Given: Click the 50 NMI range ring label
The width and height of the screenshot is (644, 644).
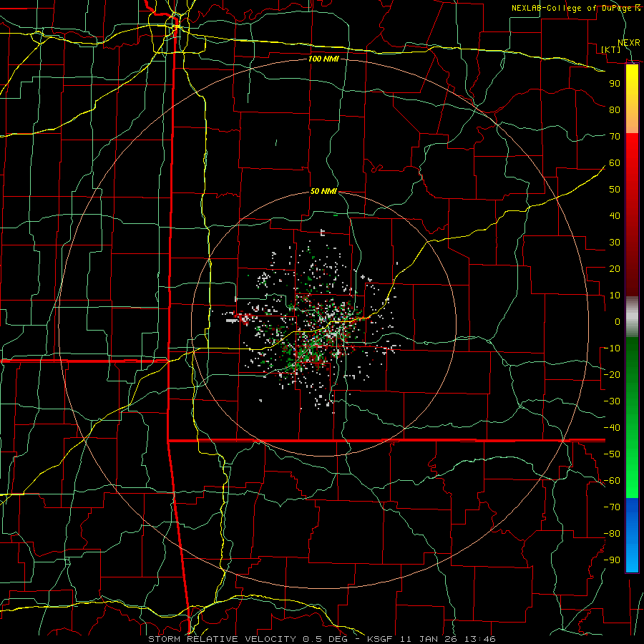Looking at the screenshot, I should point(323,191).
